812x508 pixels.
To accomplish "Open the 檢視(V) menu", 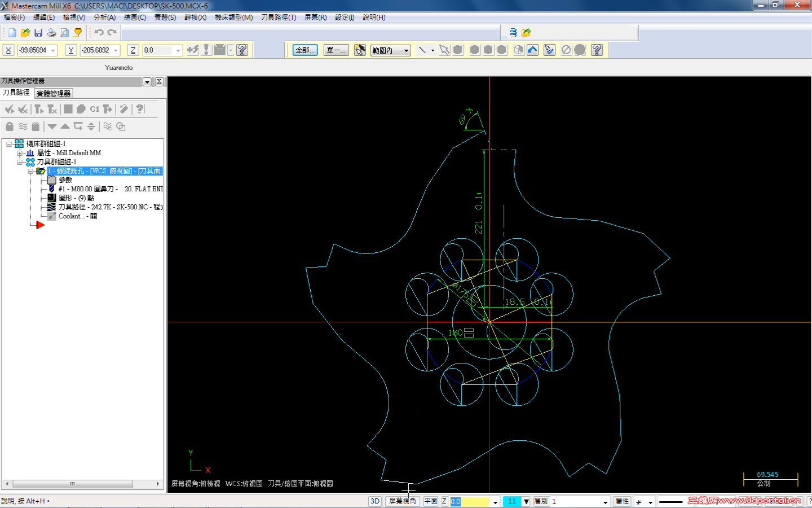I will pos(74,17).
